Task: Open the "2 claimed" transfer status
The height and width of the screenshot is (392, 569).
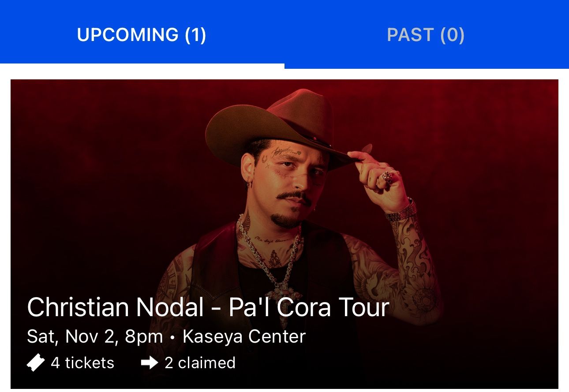Action: click(200, 363)
